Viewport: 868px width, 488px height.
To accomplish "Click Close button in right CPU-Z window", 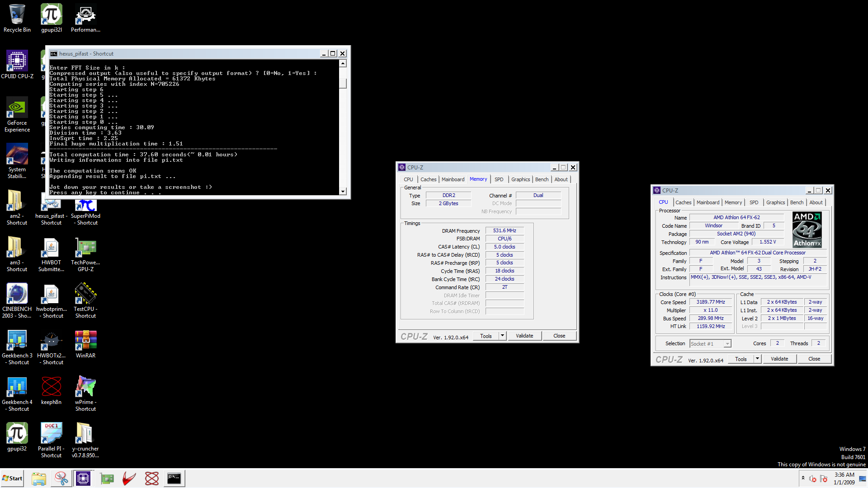I will click(814, 359).
